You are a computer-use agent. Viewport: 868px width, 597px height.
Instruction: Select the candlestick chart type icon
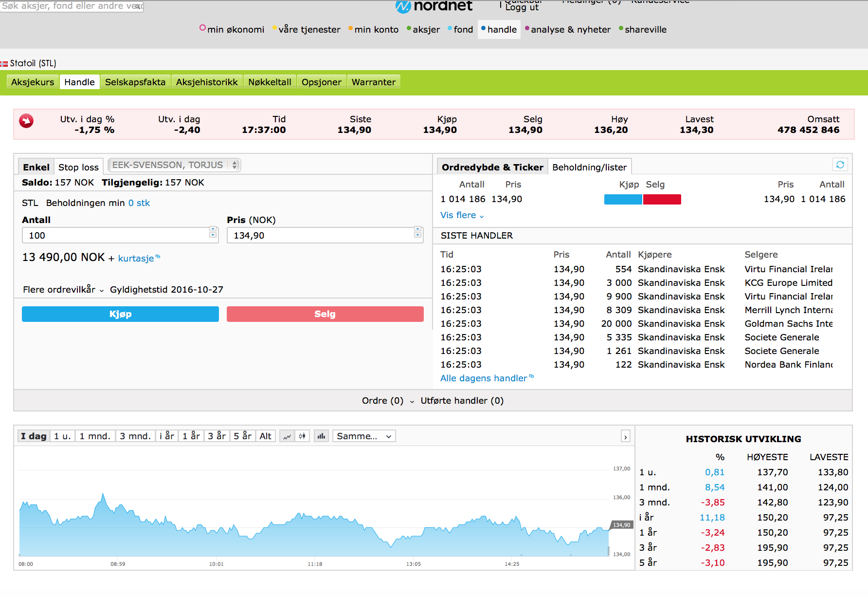point(302,436)
